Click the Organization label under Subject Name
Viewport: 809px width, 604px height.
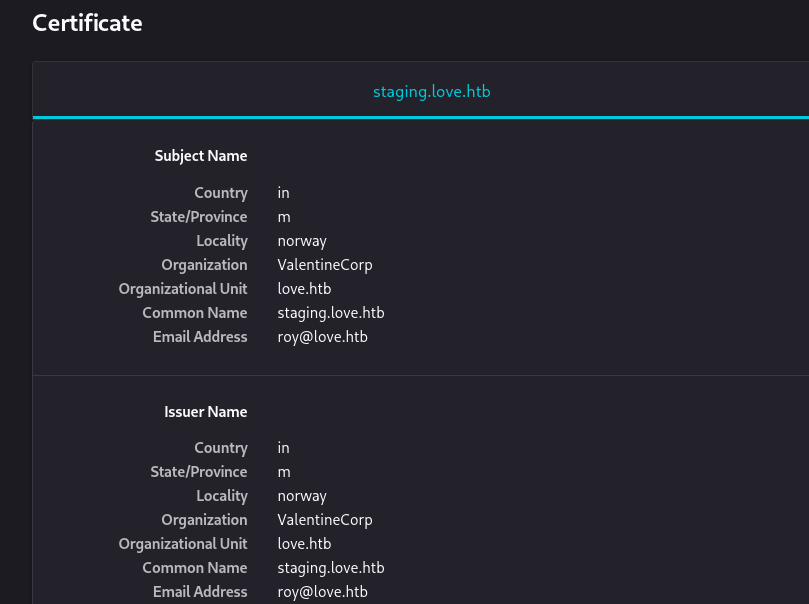click(x=204, y=265)
